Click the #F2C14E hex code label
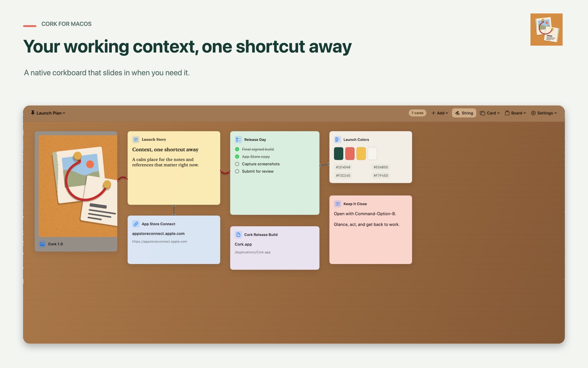 point(343,176)
